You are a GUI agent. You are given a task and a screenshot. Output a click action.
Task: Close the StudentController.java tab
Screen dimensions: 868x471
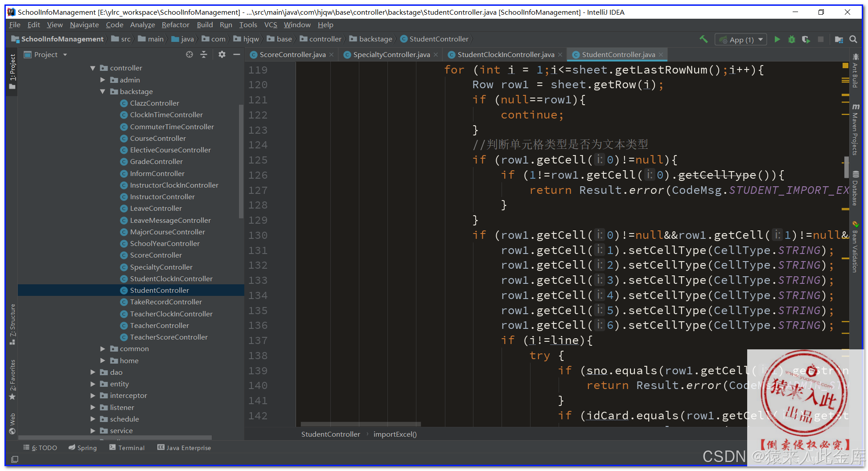click(661, 55)
